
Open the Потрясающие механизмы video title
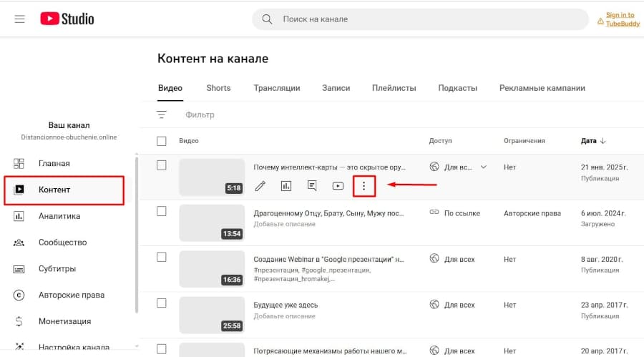point(330,351)
